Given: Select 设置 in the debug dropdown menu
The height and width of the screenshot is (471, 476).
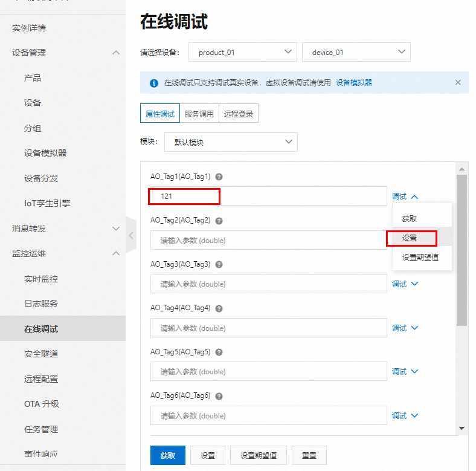Looking at the screenshot, I should (x=410, y=238).
